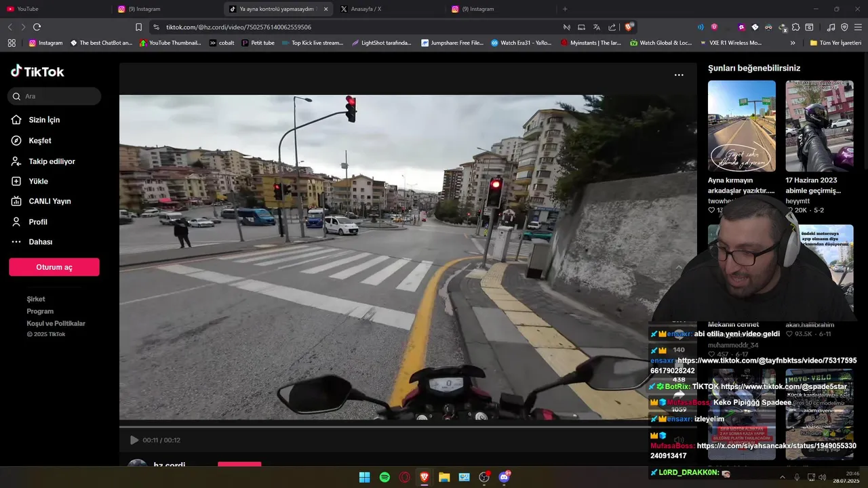Play the paused TikTok video

[134, 440]
